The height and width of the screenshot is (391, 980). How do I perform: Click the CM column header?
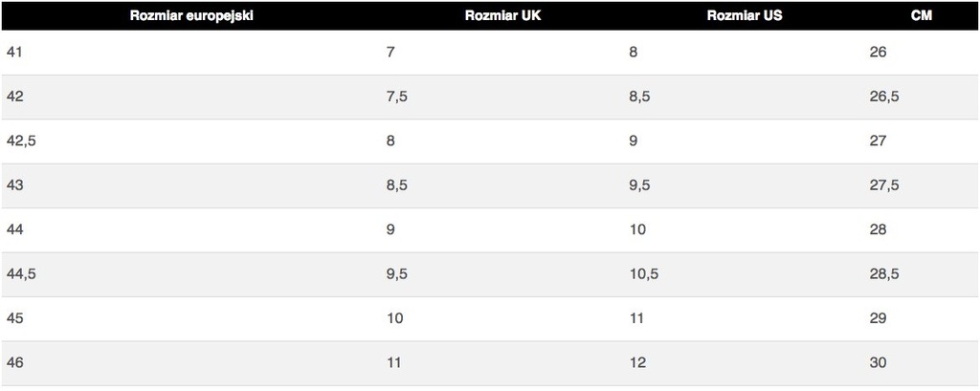tap(922, 16)
